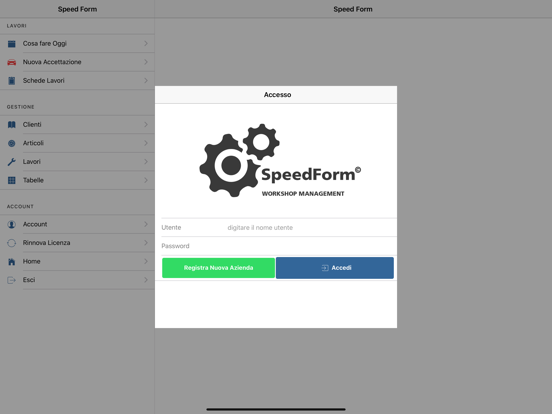Click the grid icon beside Tabelle
This screenshot has width=552, height=414.
[x=12, y=180]
